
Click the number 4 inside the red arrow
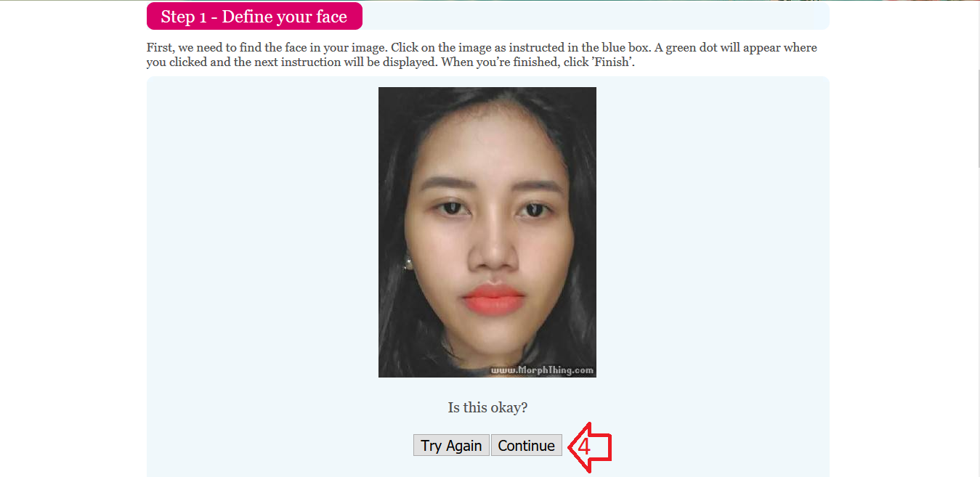pos(584,447)
